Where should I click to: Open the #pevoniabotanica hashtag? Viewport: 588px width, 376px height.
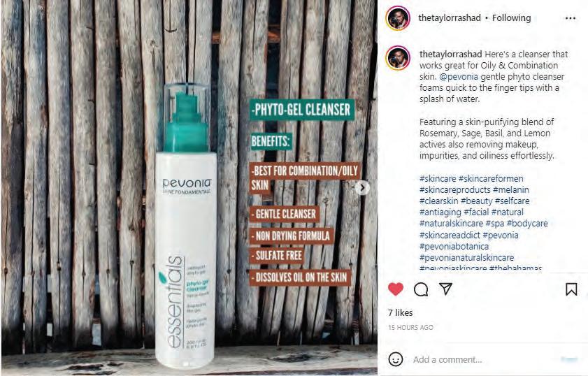454,246
